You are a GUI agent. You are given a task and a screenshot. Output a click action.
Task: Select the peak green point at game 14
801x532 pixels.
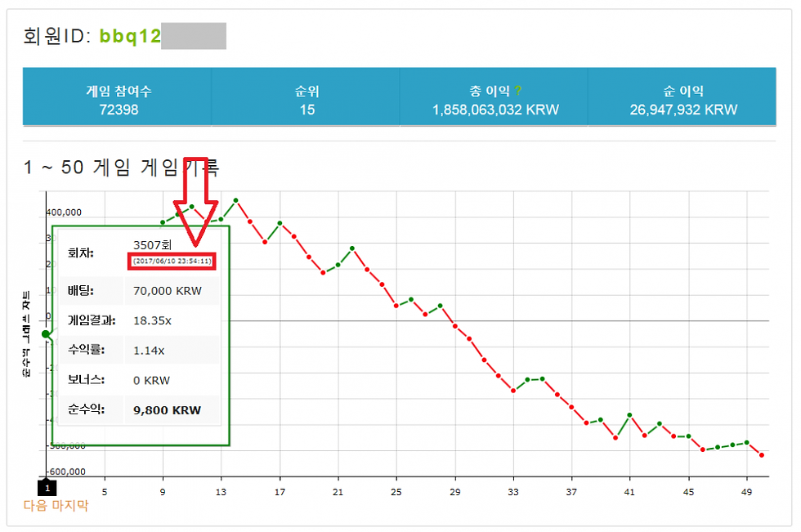pyautogui.click(x=235, y=200)
